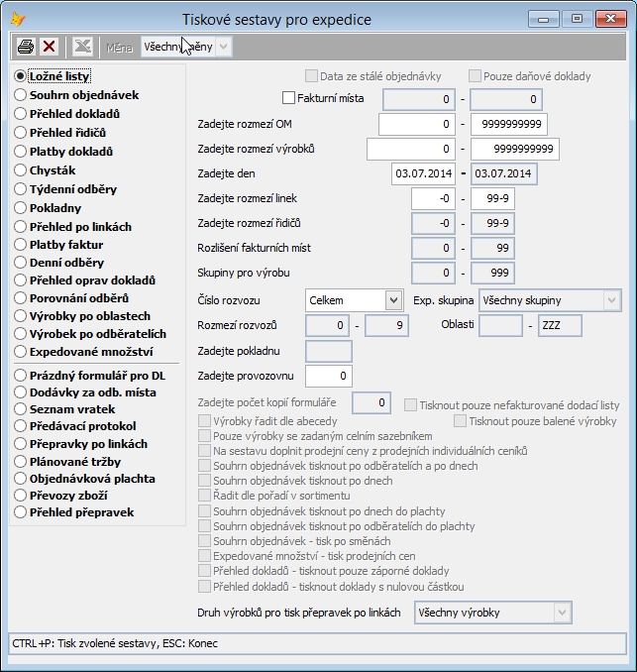Image resolution: width=637 pixels, height=672 pixels.
Task: Check Souhrn objednávek tisknout po dnech
Action: click(x=205, y=481)
